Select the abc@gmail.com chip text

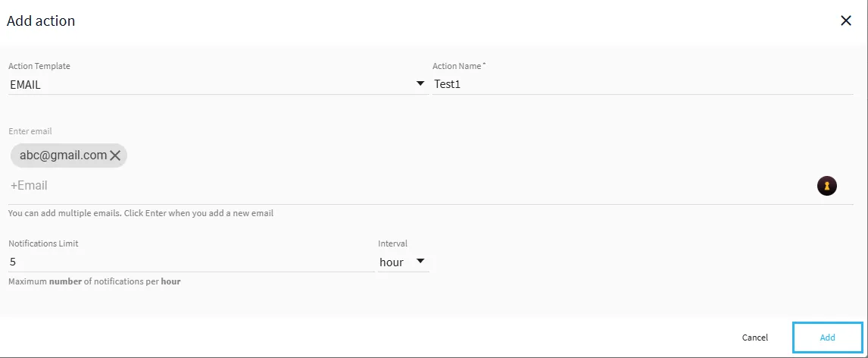point(63,155)
